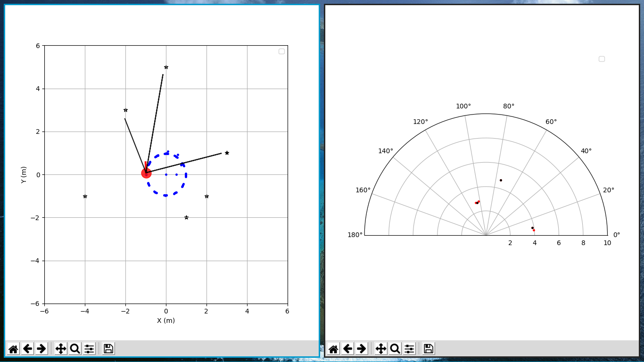Click the 160° polar angle label

point(363,190)
